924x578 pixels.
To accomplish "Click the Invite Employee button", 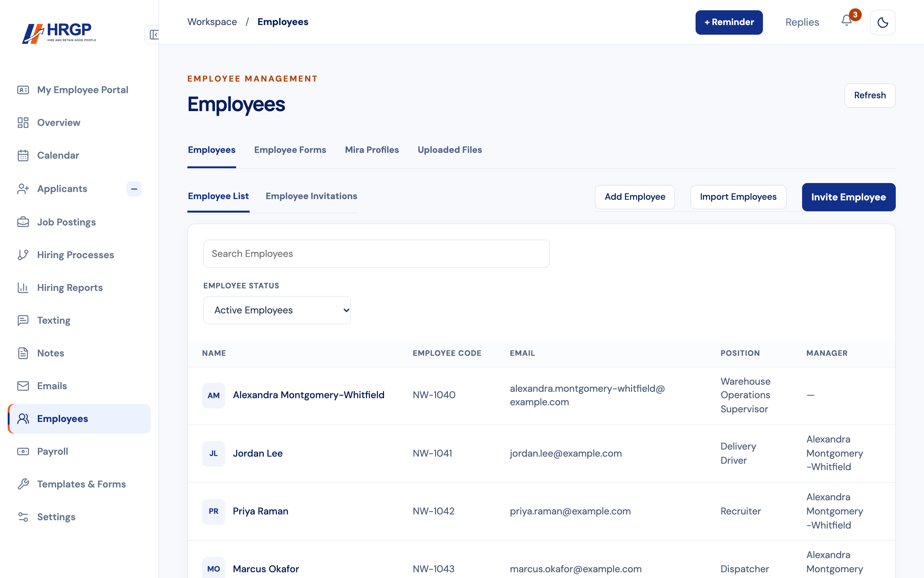I will click(x=848, y=197).
